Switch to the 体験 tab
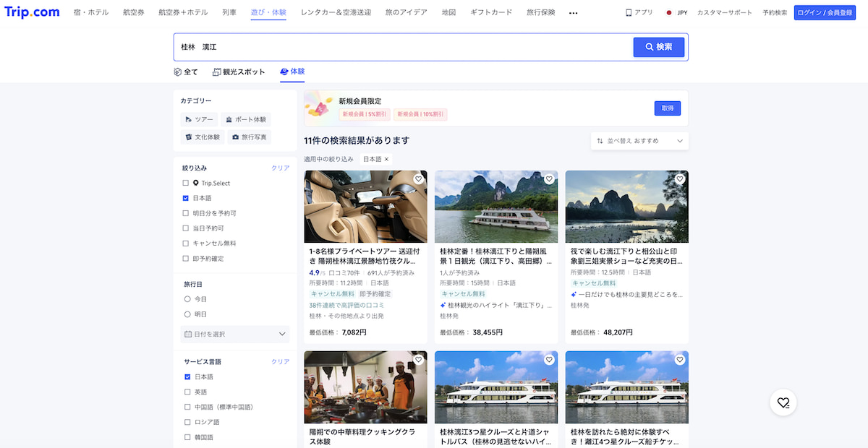Viewport: 868px width, 448px height. click(x=292, y=72)
